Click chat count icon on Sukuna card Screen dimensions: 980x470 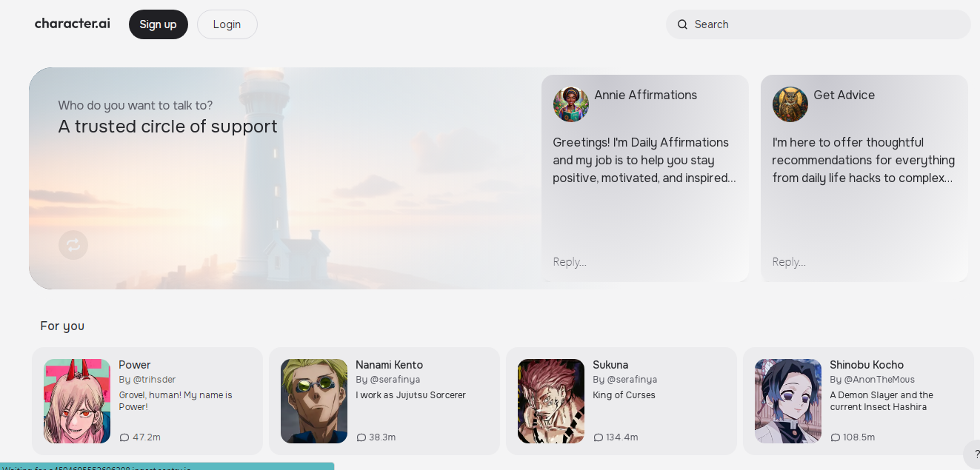[x=599, y=437]
